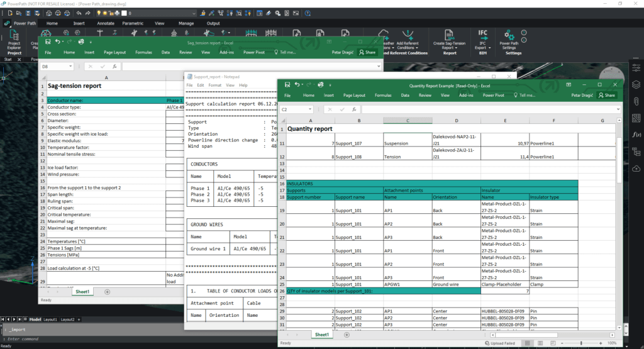Add new sheet in Quantity Report workbook
Image resolution: width=644 pixels, height=349 pixels.
[x=347, y=335]
